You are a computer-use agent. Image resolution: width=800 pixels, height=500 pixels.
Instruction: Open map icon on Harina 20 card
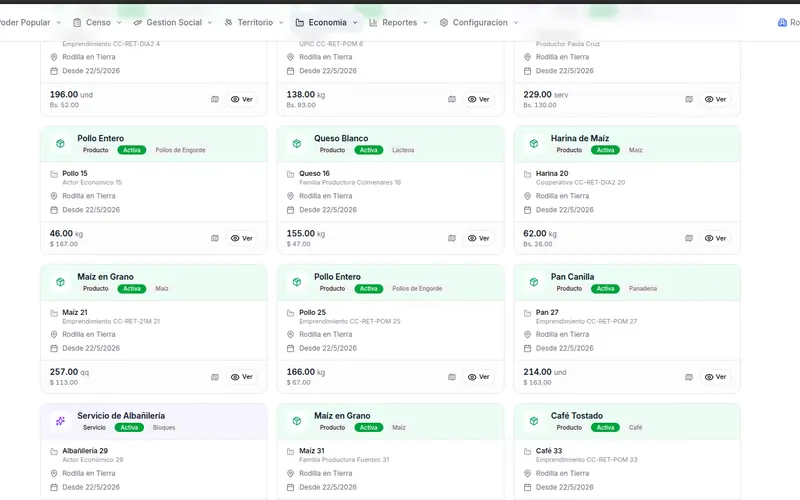pyautogui.click(x=689, y=238)
